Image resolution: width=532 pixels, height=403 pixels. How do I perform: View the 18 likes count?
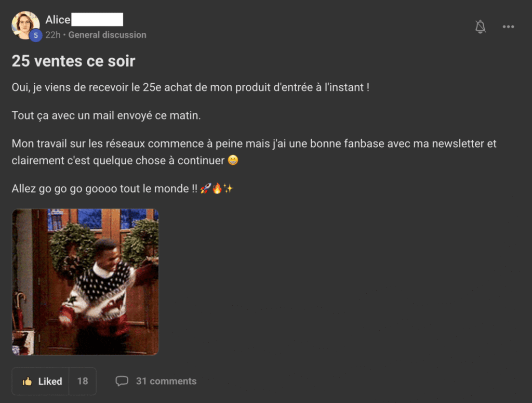click(83, 381)
